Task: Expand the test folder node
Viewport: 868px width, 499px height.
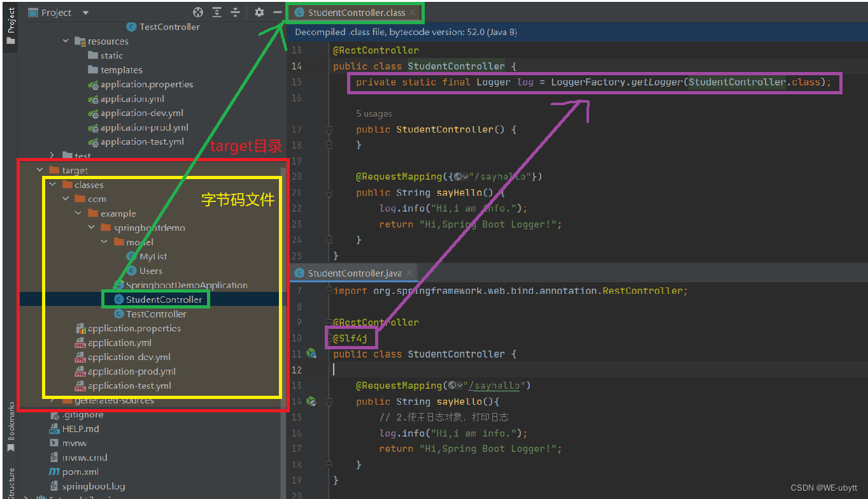Action: click(x=52, y=155)
